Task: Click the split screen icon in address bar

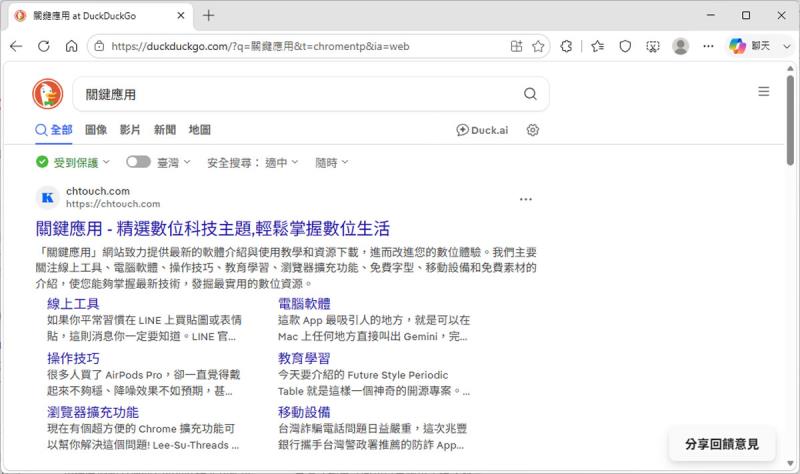Action: click(516, 46)
